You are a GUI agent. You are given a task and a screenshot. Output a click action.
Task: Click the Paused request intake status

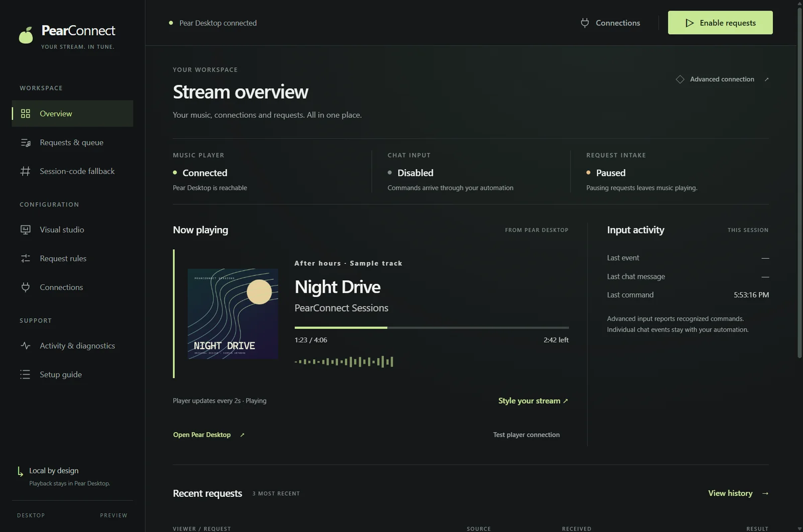tap(611, 173)
